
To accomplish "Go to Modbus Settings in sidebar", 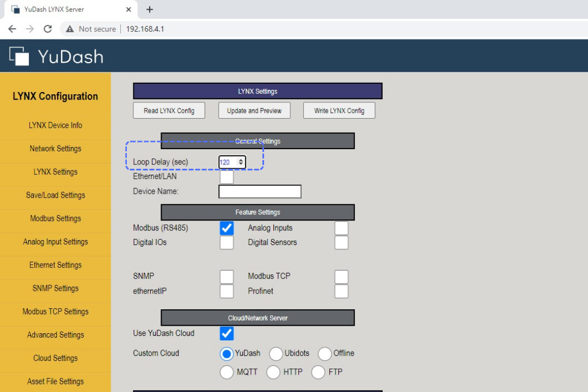I will [56, 218].
